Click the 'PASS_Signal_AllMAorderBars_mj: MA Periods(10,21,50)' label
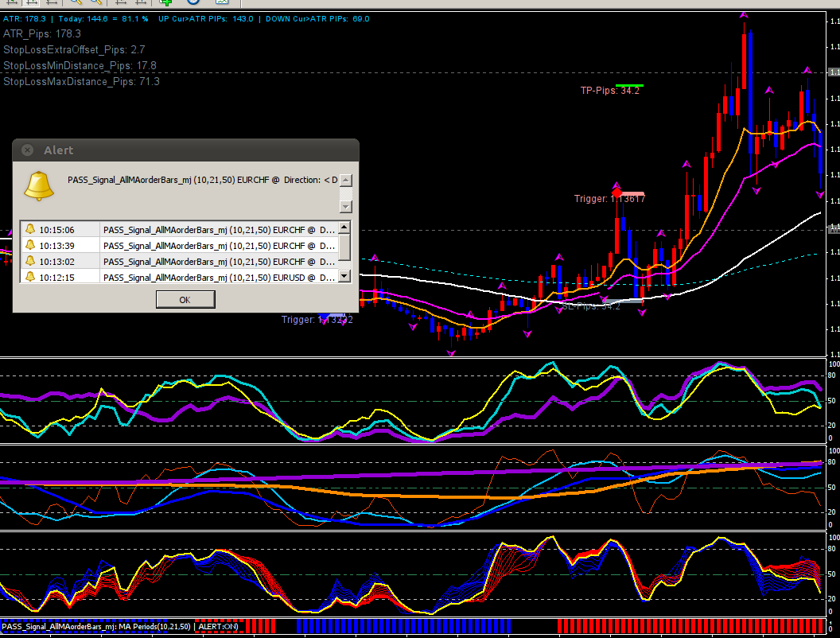 pos(96,626)
